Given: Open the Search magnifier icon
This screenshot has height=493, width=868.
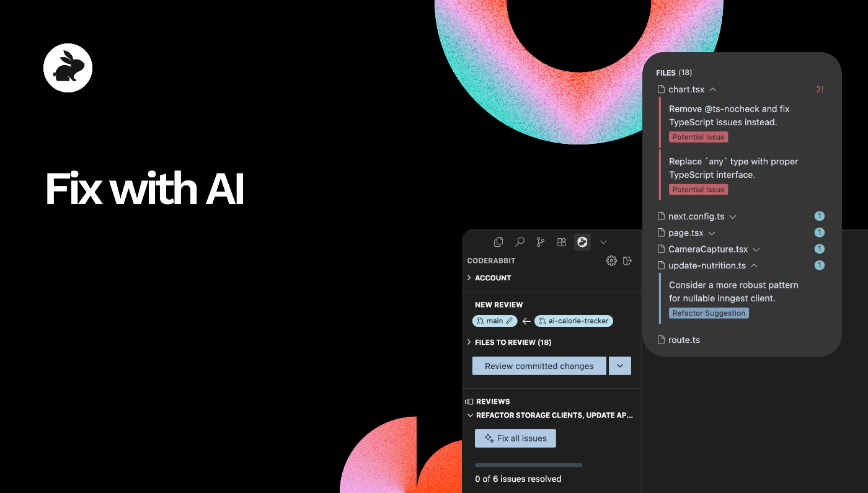Looking at the screenshot, I should click(520, 242).
